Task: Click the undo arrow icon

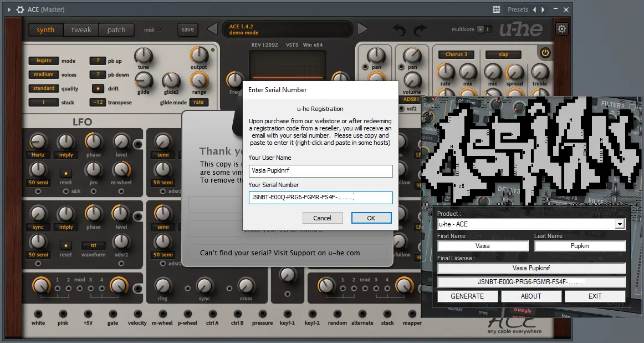Action: 399,30
